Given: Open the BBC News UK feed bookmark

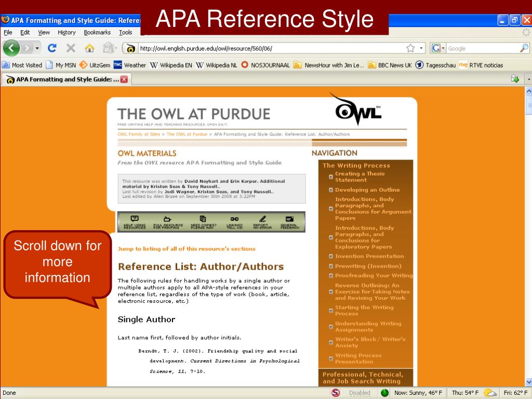Looking at the screenshot, I should (390, 65).
